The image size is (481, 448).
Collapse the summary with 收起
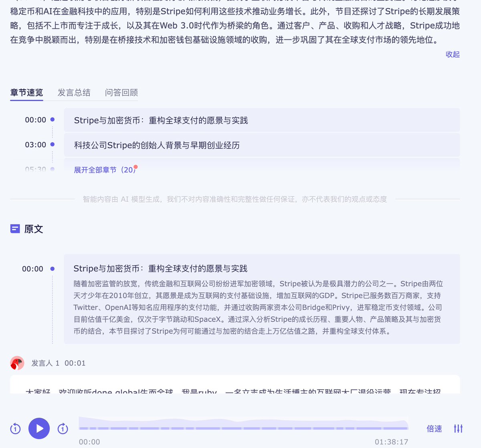453,54
